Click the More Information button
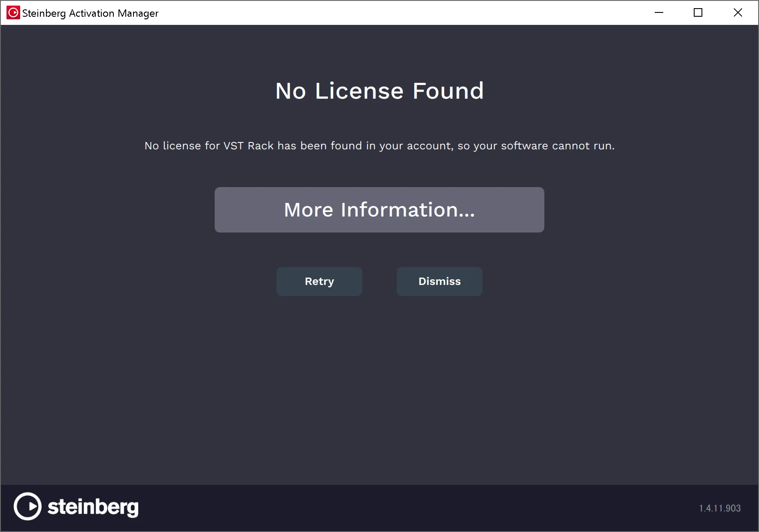The width and height of the screenshot is (759, 532). [379, 210]
